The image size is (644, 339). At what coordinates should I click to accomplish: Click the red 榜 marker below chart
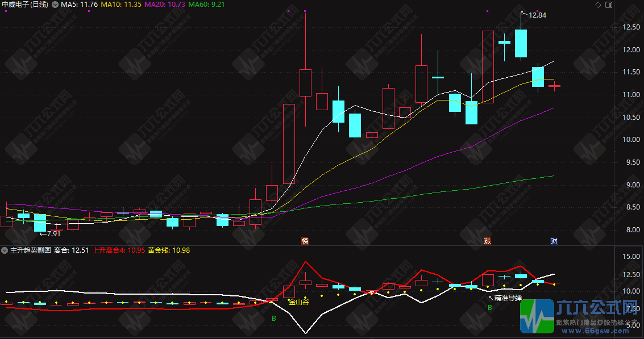305,241
